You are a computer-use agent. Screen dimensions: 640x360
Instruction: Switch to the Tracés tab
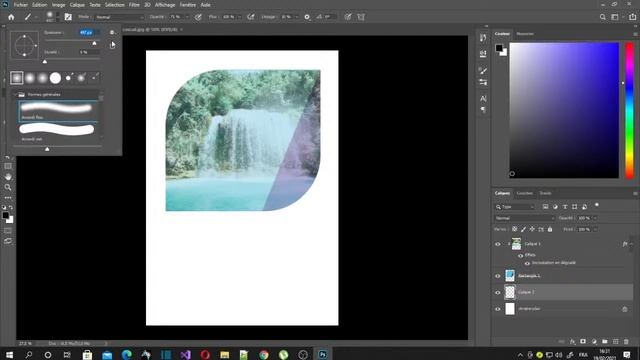(x=545, y=193)
